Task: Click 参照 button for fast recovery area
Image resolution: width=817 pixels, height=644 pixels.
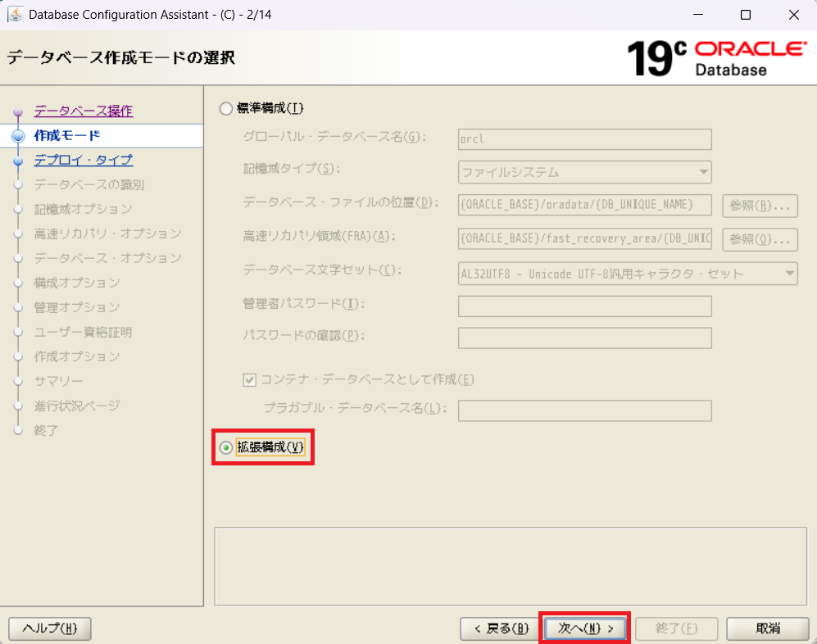Action: pyautogui.click(x=759, y=238)
